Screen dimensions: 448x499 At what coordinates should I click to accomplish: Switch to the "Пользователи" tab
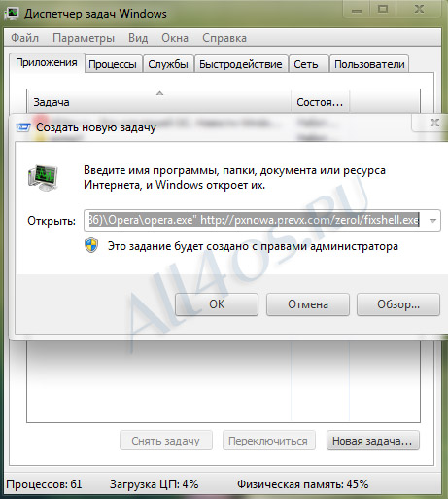pos(369,64)
